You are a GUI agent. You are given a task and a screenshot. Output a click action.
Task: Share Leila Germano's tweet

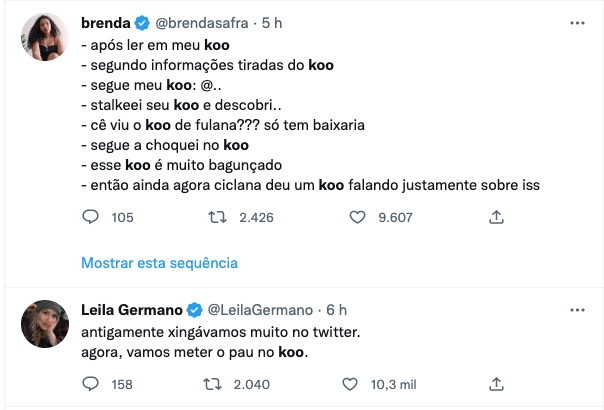[x=496, y=383]
